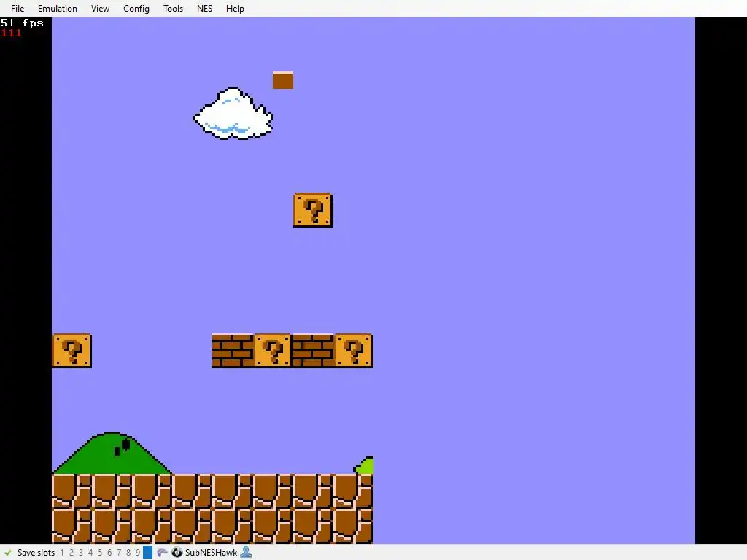Click the red 111 frame counter

[11, 33]
